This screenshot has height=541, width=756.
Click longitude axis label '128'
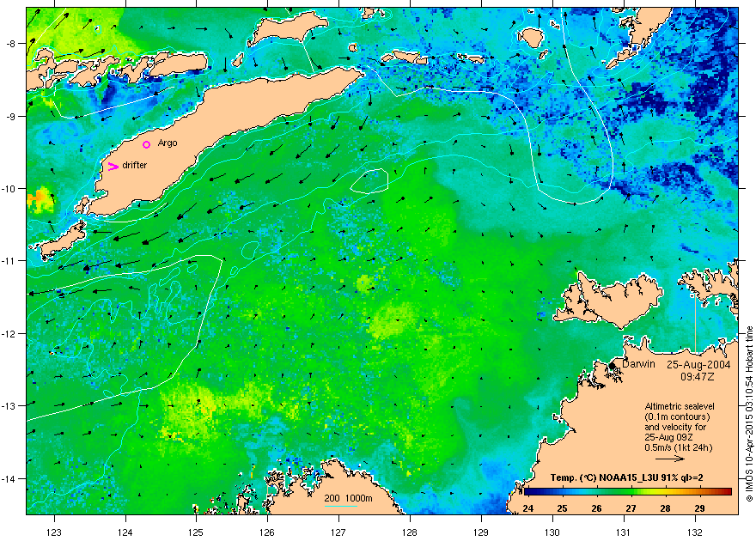point(410,532)
